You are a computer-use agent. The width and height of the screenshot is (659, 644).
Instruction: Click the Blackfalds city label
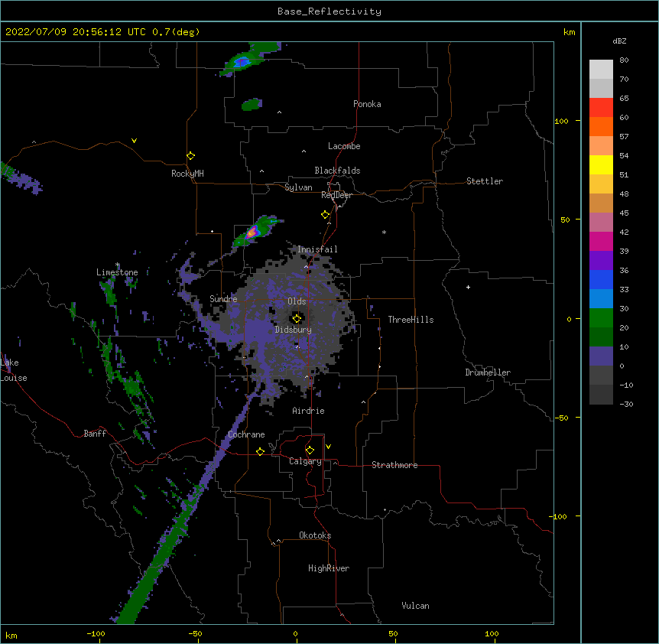(x=337, y=171)
